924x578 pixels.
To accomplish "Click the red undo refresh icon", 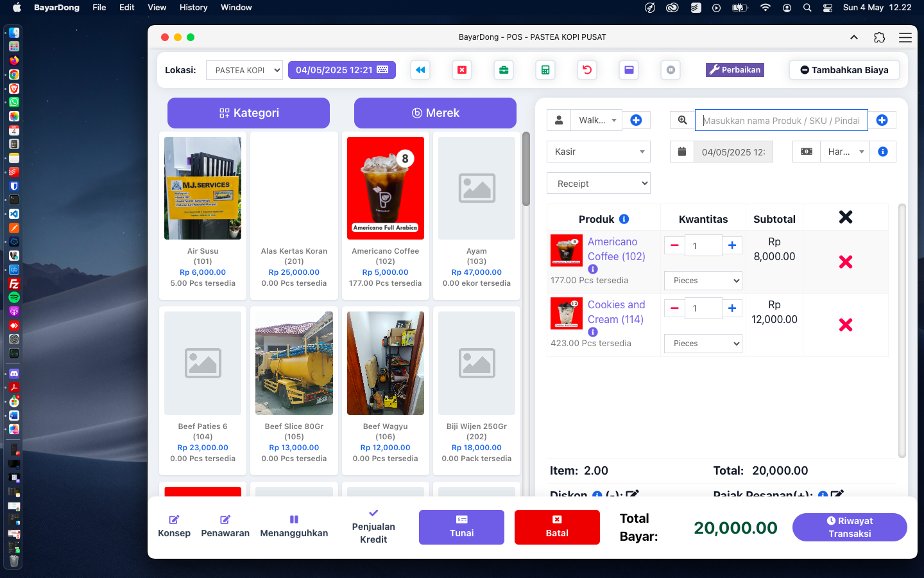I will pos(587,70).
